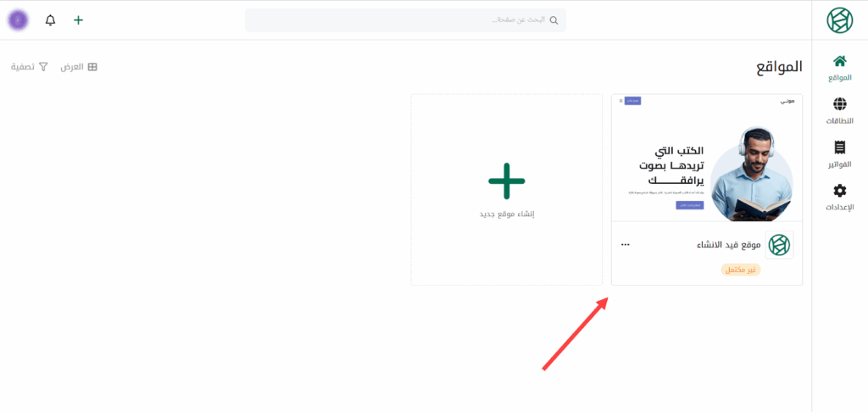Screen dimensions: 868x412
Task: Open the purple user avatar menu
Action: (18, 19)
